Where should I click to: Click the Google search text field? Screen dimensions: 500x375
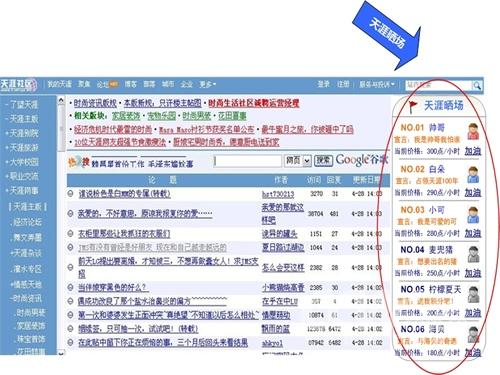pos(248,161)
